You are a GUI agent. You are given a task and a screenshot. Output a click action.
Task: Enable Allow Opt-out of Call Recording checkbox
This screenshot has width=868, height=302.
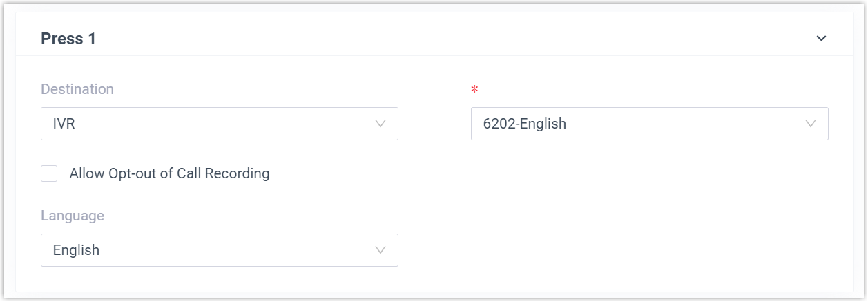tap(49, 173)
